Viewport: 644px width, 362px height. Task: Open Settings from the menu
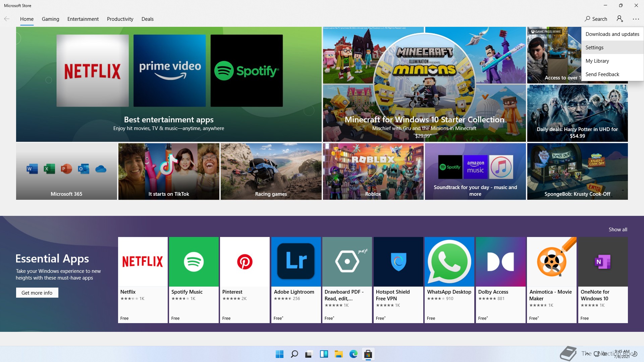(612, 47)
